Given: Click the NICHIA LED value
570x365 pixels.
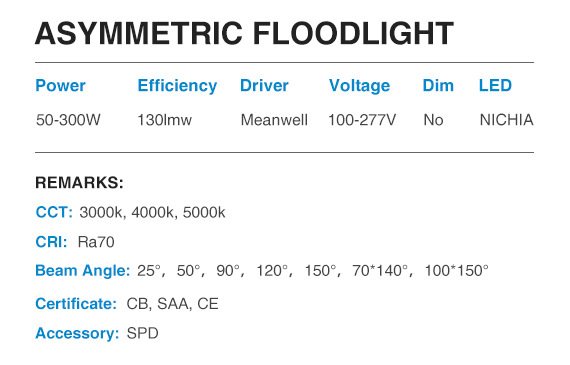Looking at the screenshot, I should coord(506,120).
